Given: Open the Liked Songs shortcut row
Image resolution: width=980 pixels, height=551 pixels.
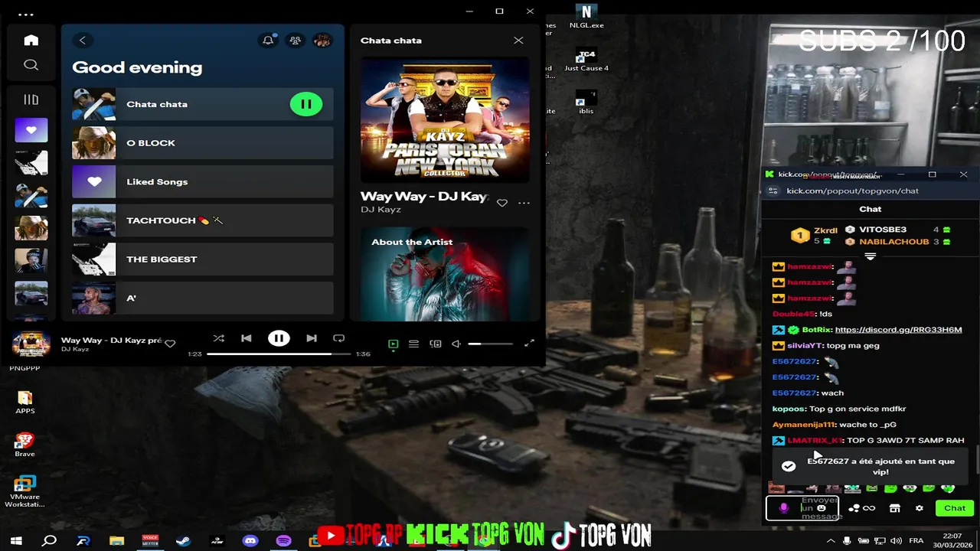Looking at the screenshot, I should pyautogui.click(x=203, y=182).
